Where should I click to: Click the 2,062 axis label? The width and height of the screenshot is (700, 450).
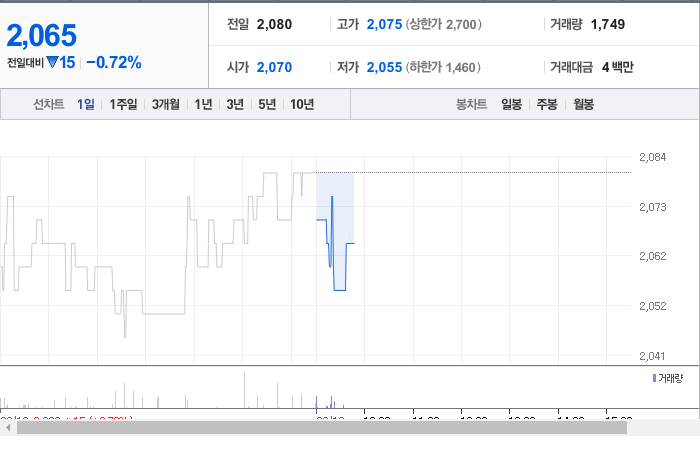(x=652, y=256)
